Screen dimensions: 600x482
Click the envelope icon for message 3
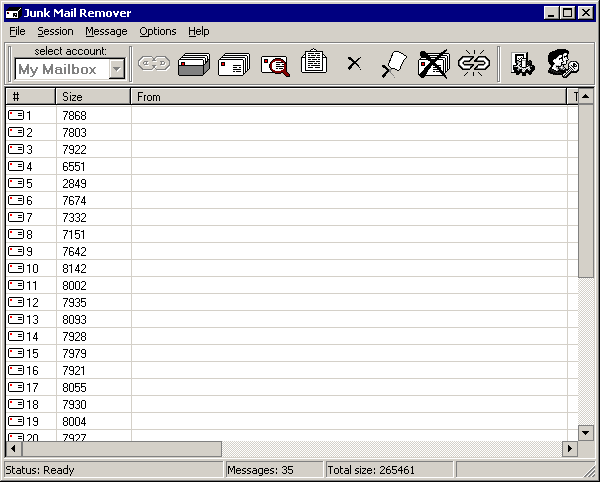pos(16,149)
